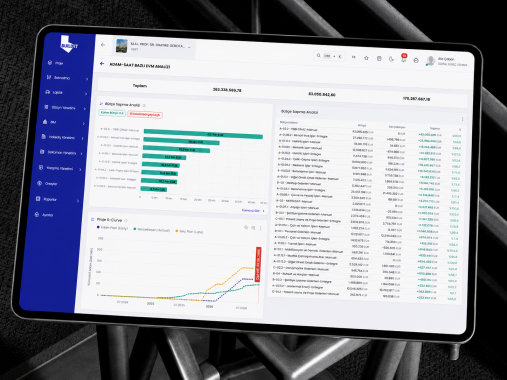Sort table by the Bütçe column header
This screenshot has height=380, width=507.
coord(362,125)
